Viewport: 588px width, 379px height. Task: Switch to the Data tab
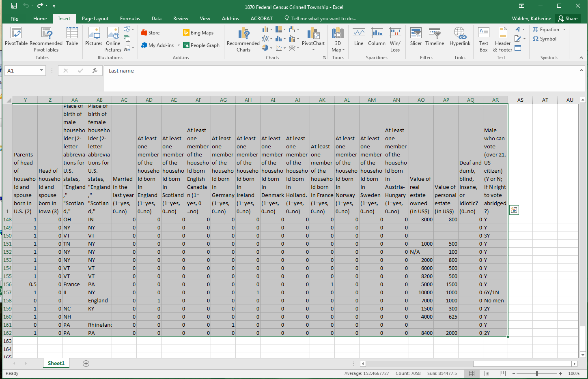tap(157, 19)
